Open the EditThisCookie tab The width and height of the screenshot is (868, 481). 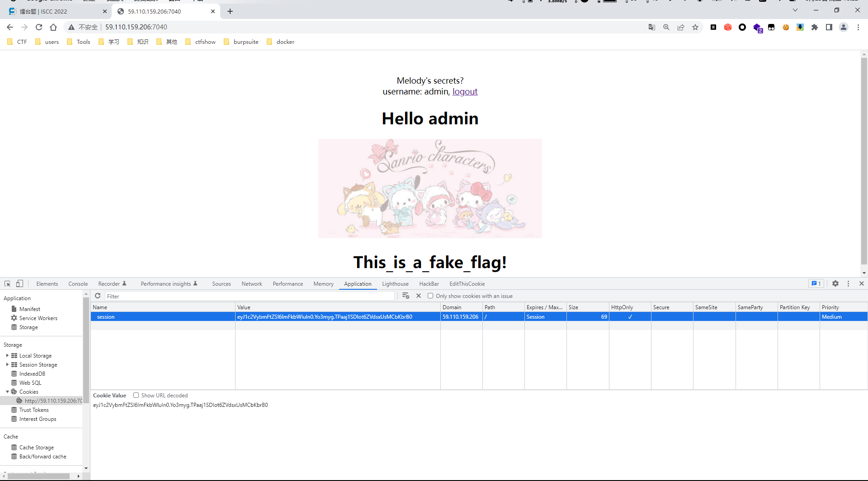coord(467,283)
